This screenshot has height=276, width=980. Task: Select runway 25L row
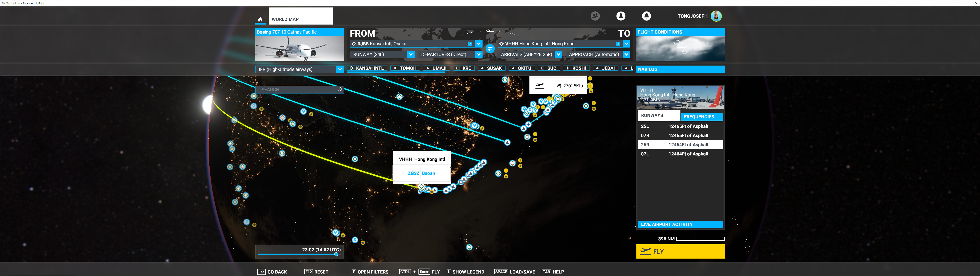click(x=680, y=126)
